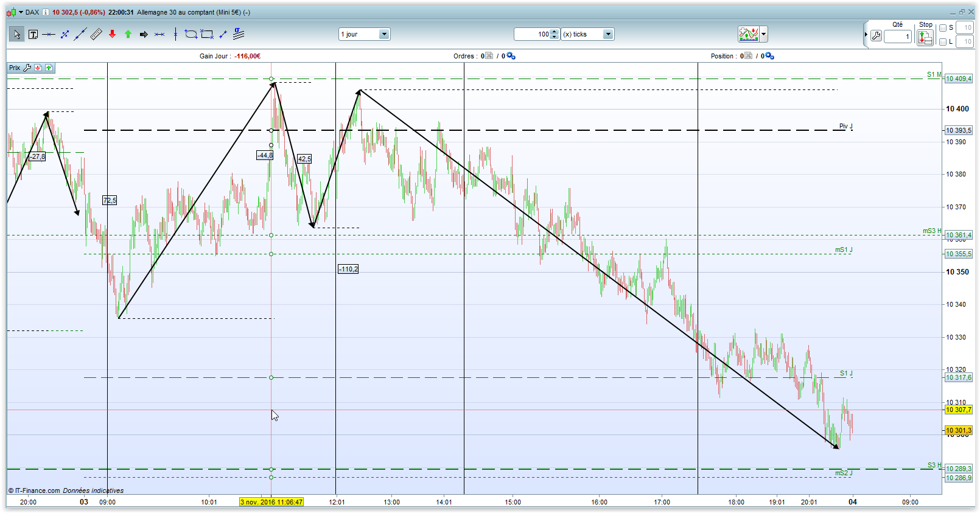Viewport: 980px width, 513px height.
Task: Expand the indicators button dropdown arrow
Action: coord(763,34)
